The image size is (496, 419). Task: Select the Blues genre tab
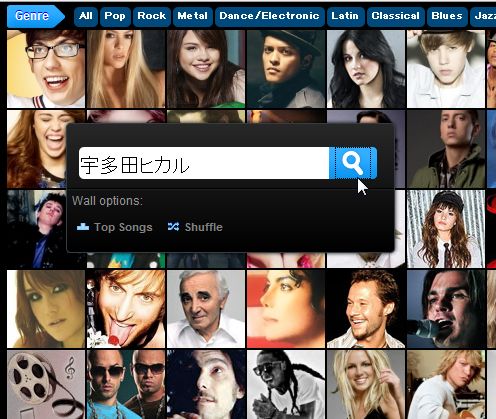click(x=447, y=16)
